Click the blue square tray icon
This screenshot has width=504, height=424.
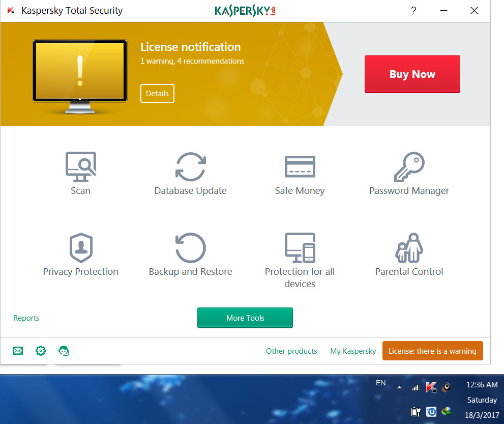tap(431, 411)
